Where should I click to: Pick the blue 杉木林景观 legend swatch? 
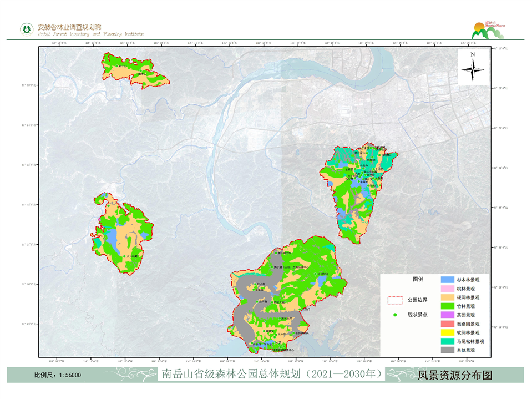click(x=447, y=280)
